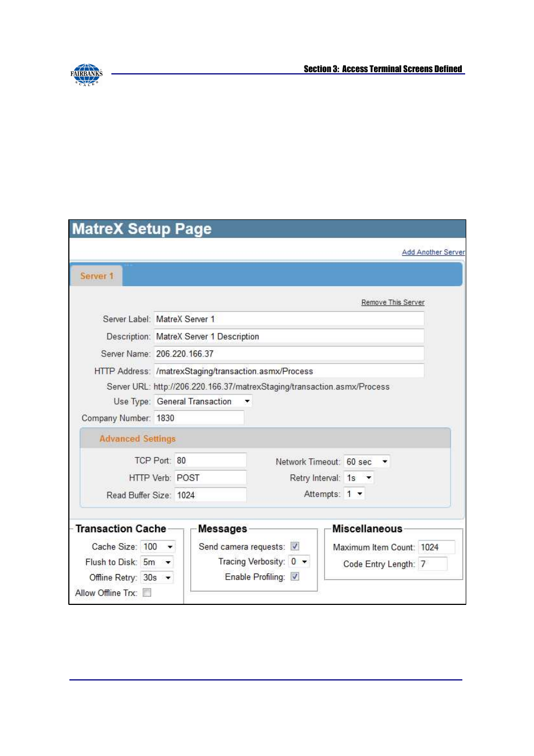The height and width of the screenshot is (756, 534).
Task: Click the MatreX Setup Page title
Action: pyautogui.click(x=142, y=229)
